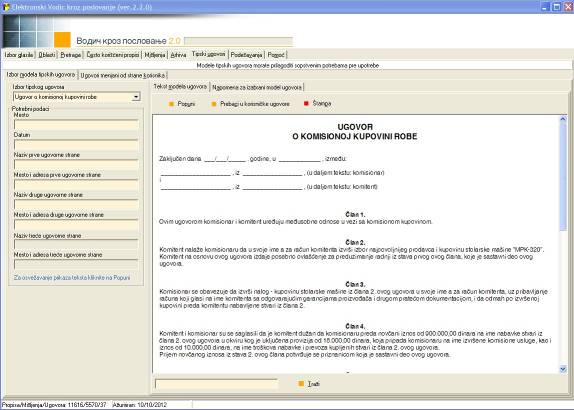Open the contract type dropdown arrow
The width and height of the screenshot is (574, 410).
(x=136, y=97)
